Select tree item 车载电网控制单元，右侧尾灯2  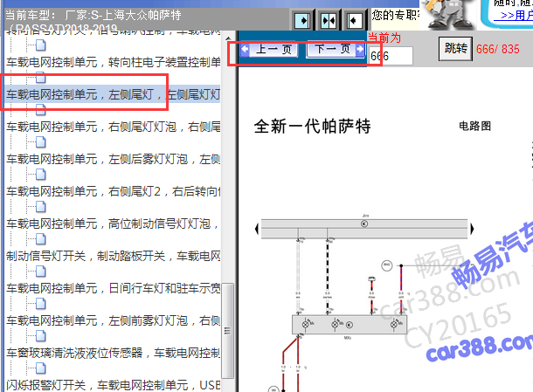pyautogui.click(x=114, y=191)
